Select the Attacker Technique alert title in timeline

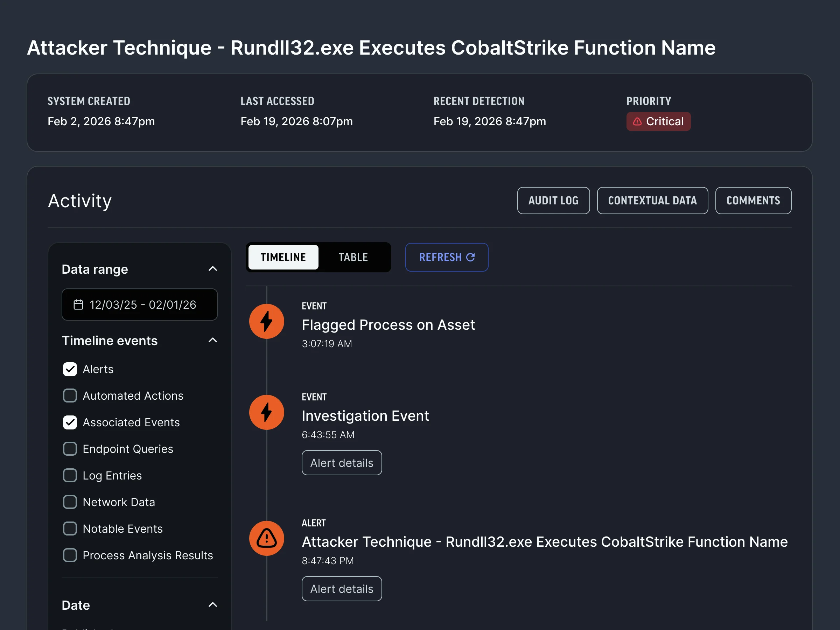coord(545,542)
